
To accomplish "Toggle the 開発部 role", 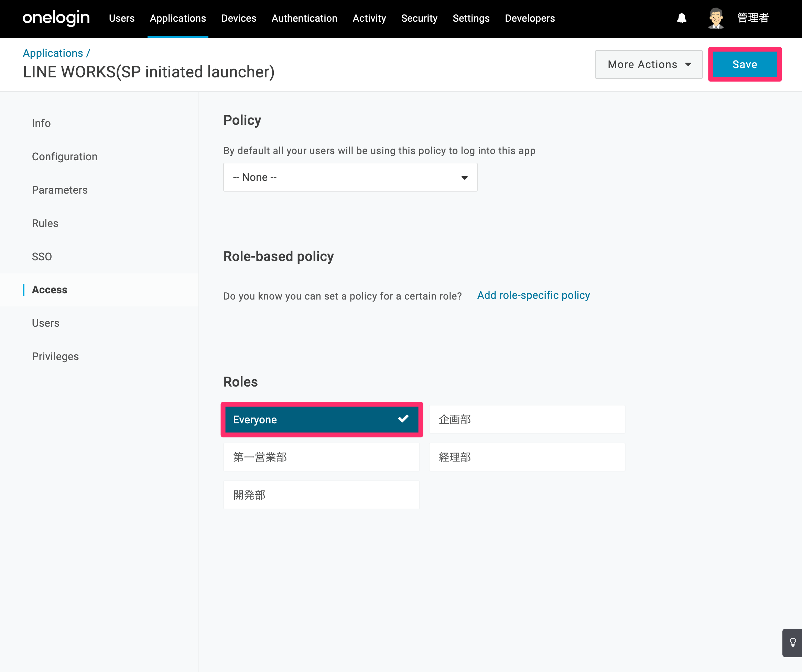I will point(322,495).
